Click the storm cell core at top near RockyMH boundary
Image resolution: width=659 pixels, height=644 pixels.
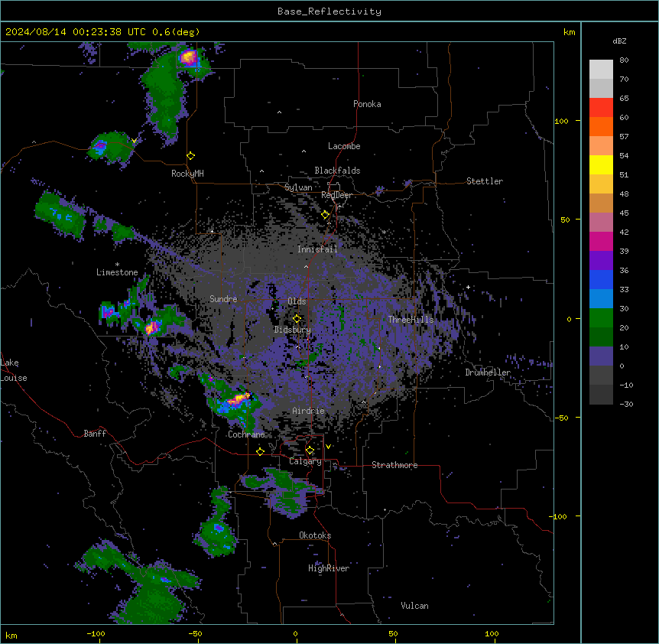coord(188,57)
